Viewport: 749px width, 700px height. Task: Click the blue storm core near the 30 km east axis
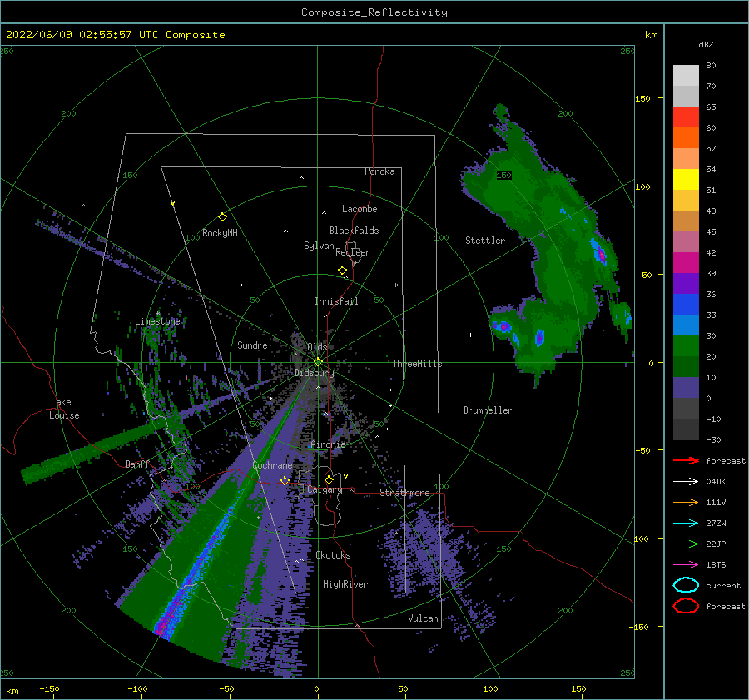click(540, 337)
